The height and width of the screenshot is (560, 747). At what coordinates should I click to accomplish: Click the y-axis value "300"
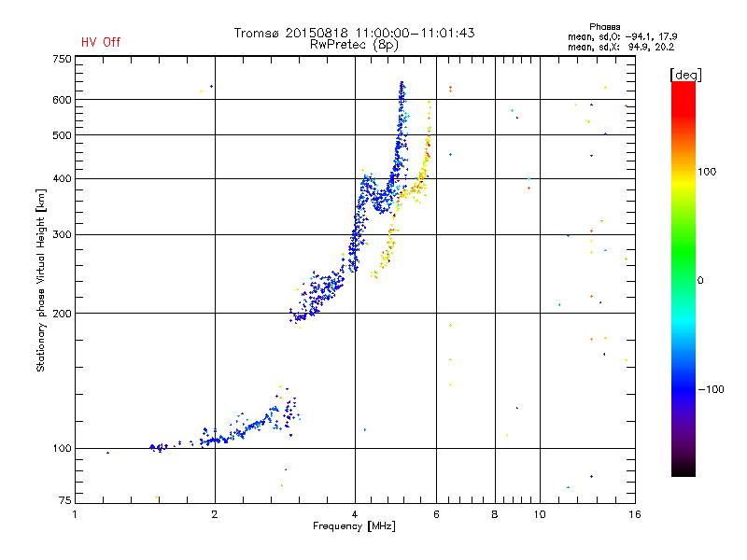click(62, 235)
